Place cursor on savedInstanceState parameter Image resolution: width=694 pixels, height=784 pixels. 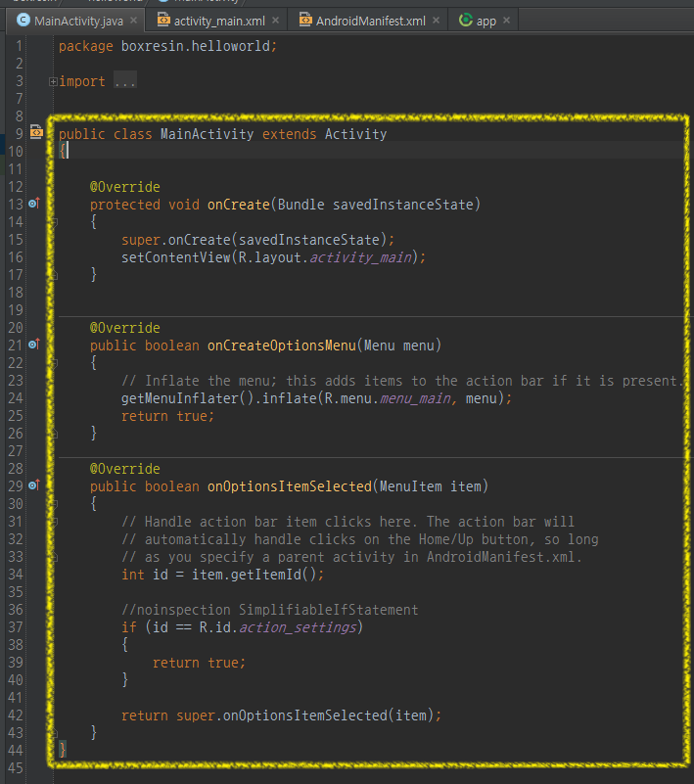[403, 205]
